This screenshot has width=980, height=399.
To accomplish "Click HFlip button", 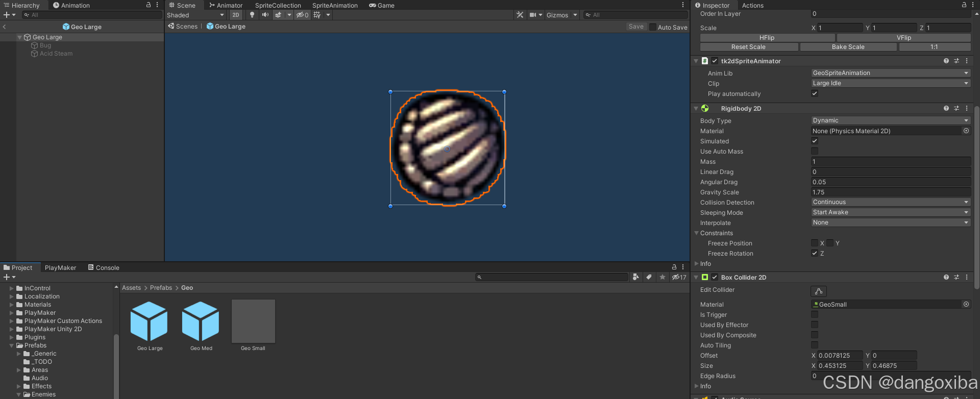I will [x=767, y=38].
